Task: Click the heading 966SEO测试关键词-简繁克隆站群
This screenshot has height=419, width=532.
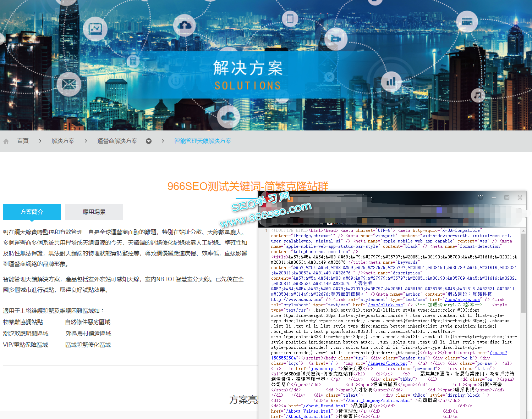Action: [248, 186]
